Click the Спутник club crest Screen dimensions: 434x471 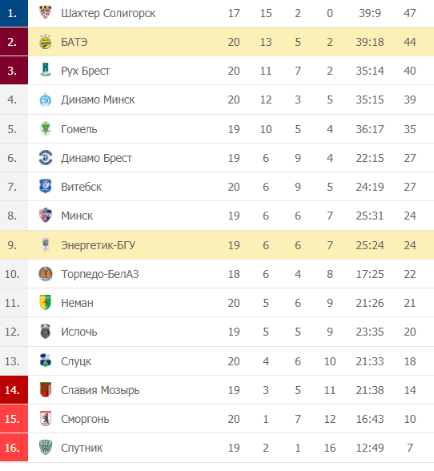(x=45, y=447)
